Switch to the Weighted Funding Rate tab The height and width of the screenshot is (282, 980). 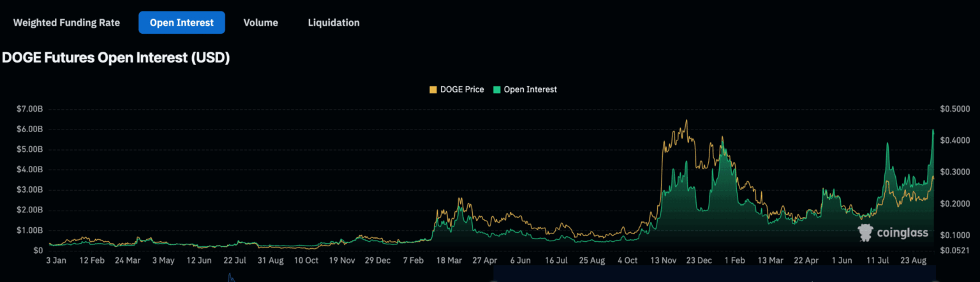66,22
